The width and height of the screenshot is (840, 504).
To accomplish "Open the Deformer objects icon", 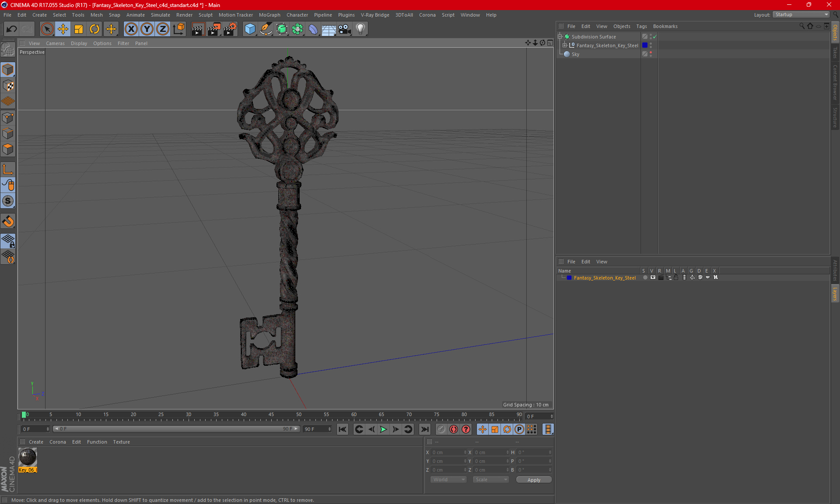I will point(313,29).
